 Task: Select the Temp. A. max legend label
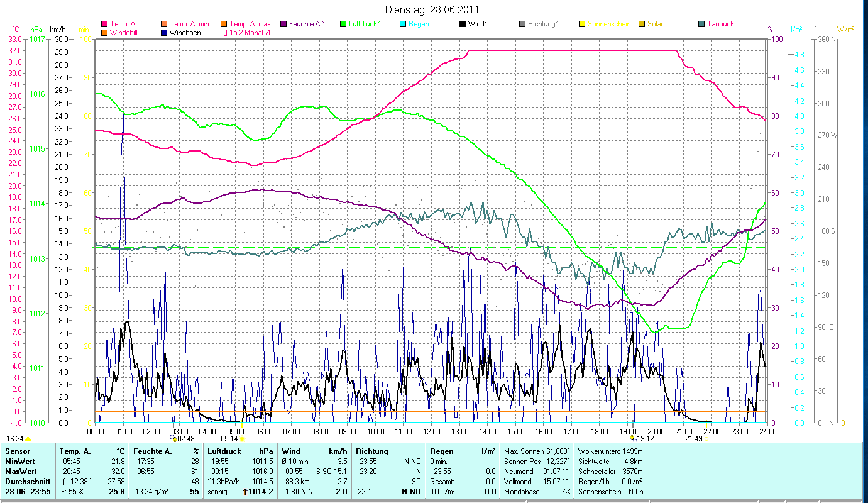(250, 25)
